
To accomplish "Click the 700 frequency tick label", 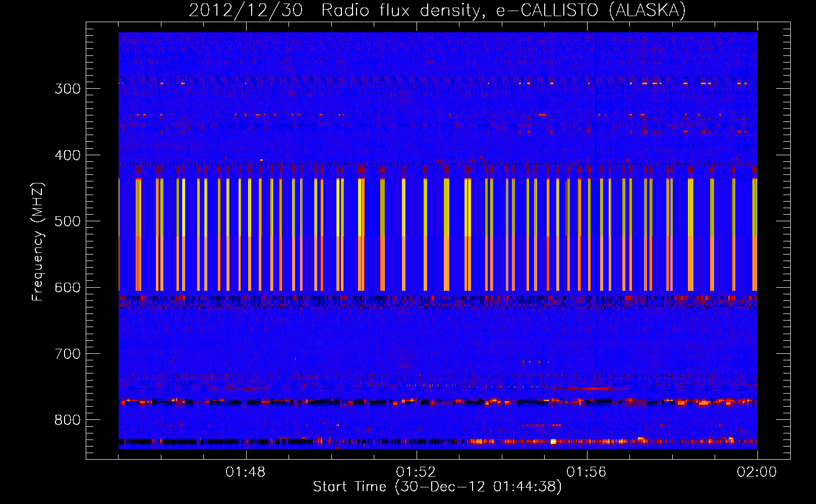I will (68, 354).
